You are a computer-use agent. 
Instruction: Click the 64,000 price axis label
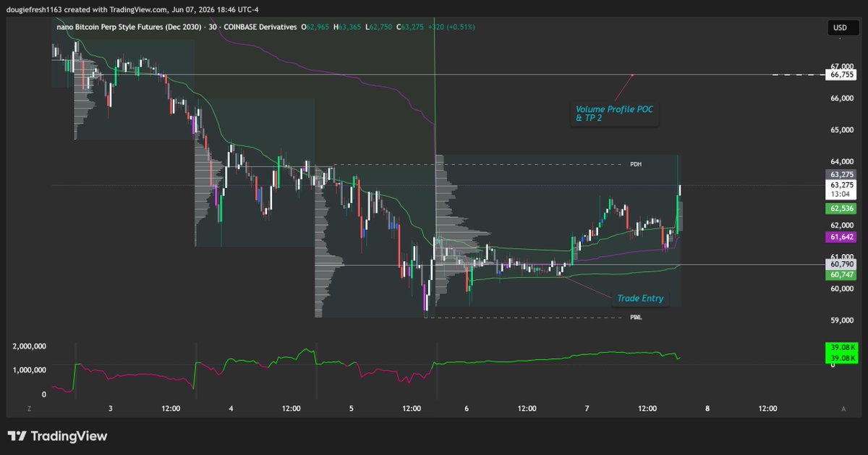click(x=843, y=161)
